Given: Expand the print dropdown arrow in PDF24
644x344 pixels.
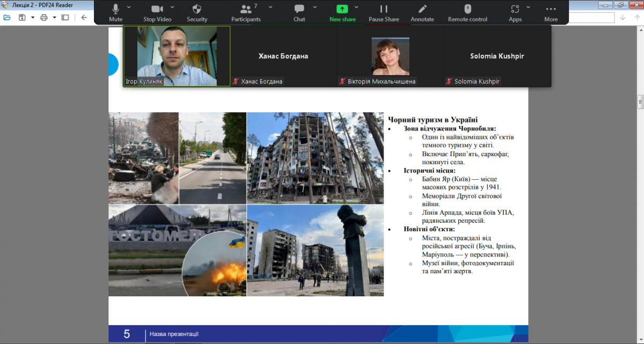Looking at the screenshot, I should click(54, 17).
